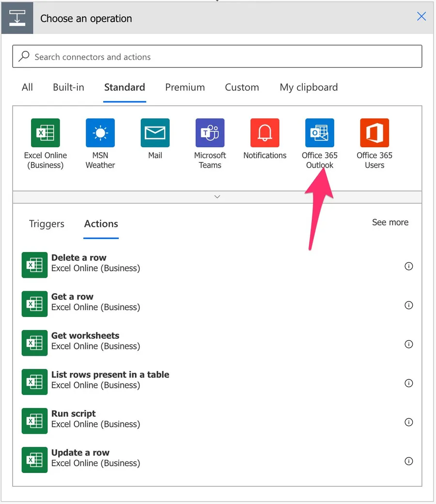Add the Get worksheets action
This screenshot has width=436, height=504.
click(x=85, y=336)
